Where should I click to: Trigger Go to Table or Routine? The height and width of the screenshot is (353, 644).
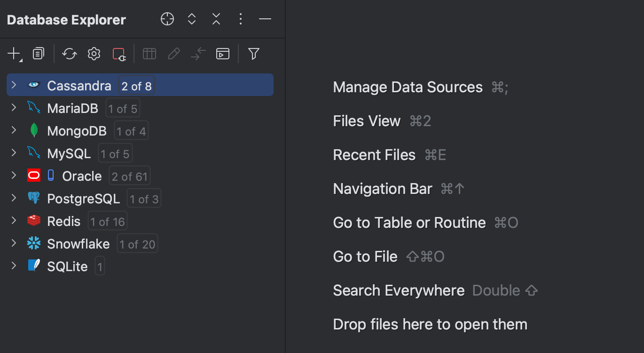[409, 222]
